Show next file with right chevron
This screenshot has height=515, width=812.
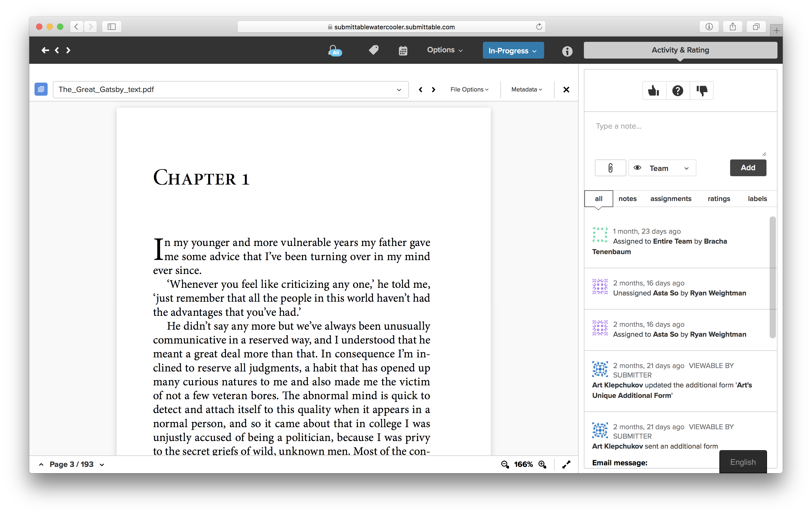(x=434, y=90)
